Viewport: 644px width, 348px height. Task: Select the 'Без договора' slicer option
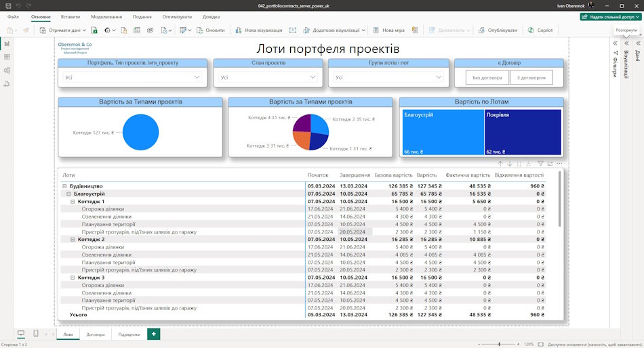point(487,78)
